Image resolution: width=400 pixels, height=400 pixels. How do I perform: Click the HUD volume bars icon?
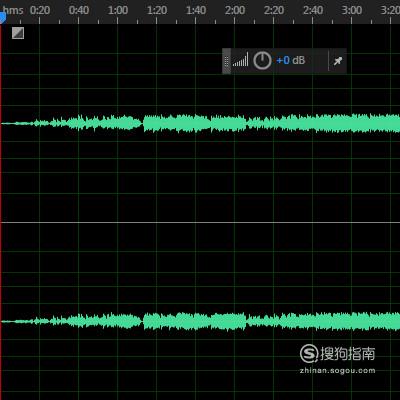point(240,60)
